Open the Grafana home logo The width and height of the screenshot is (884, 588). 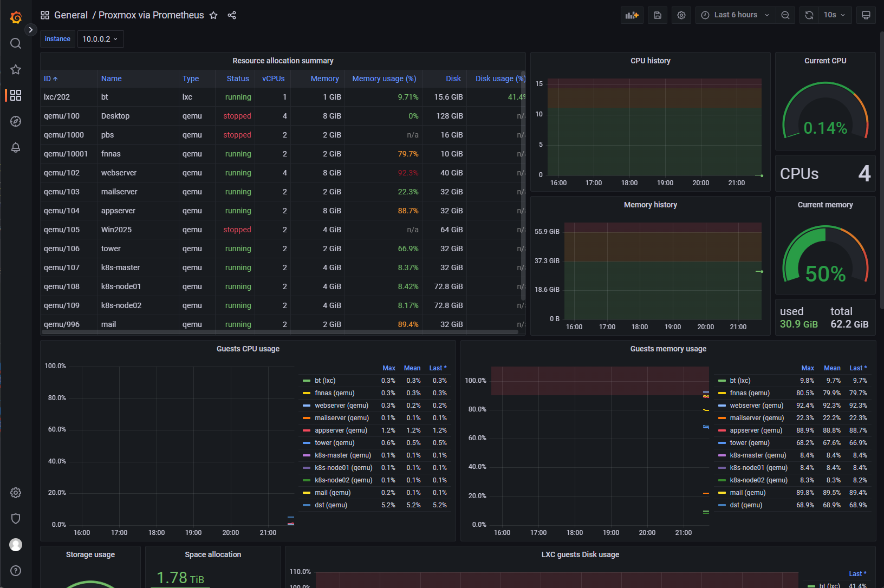(x=16, y=17)
